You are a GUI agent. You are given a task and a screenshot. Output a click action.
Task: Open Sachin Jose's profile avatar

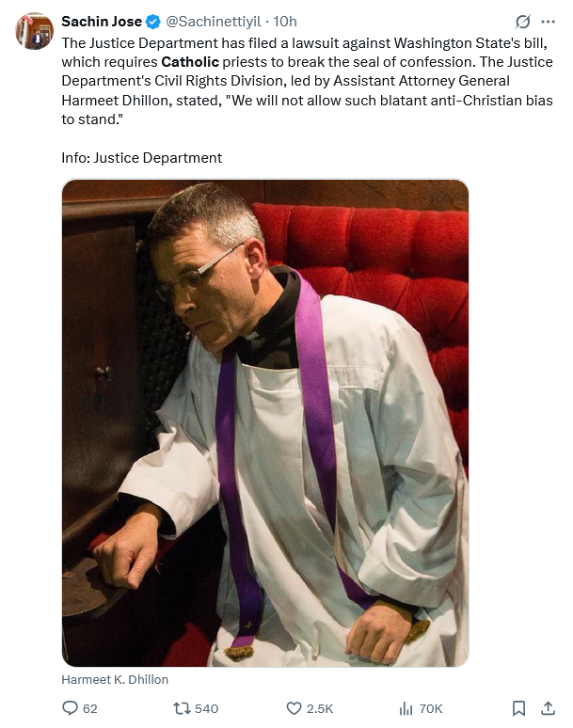point(35,31)
